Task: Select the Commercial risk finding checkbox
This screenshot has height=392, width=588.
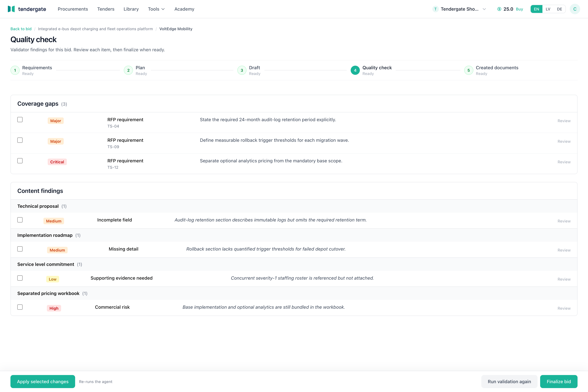Action: tap(20, 307)
